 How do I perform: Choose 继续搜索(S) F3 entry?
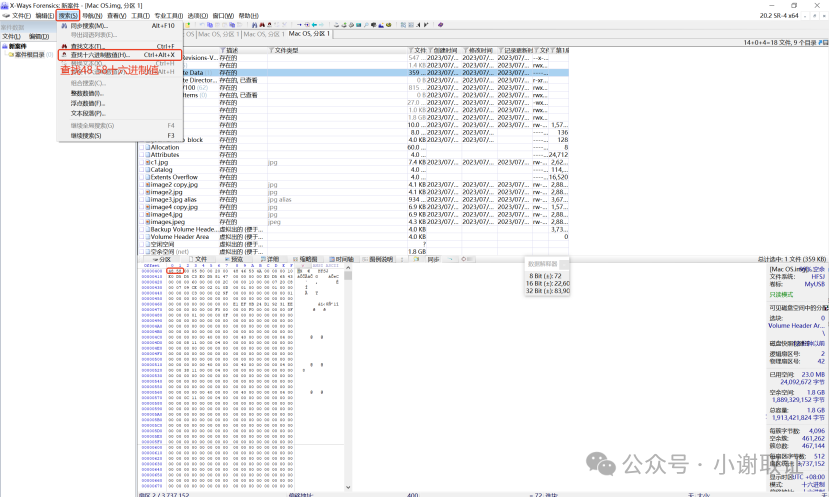pyautogui.click(x=120, y=135)
